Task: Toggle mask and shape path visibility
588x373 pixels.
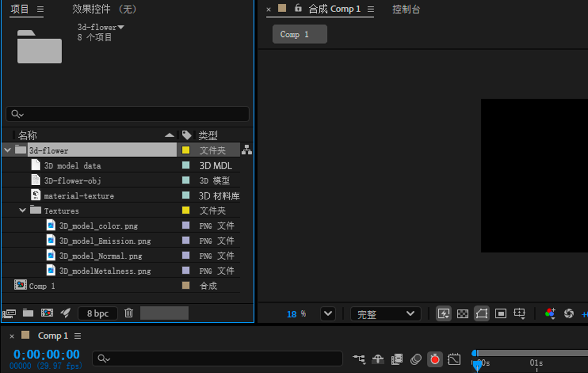Action: pos(482,314)
